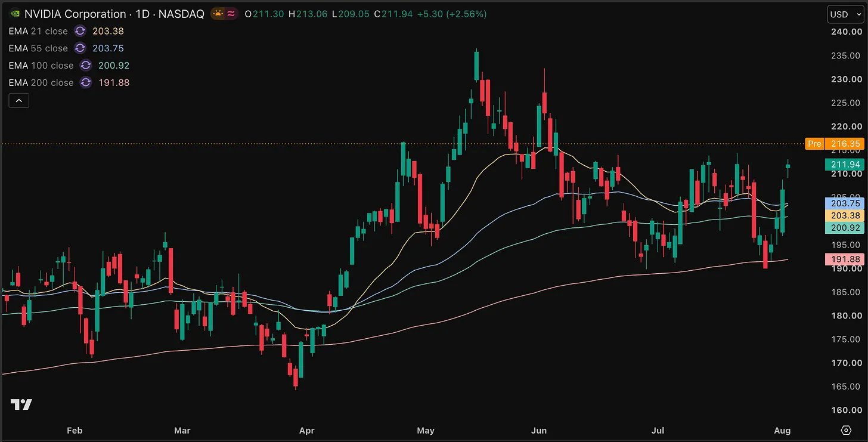
Task: Select the EMA 21 close legend label
Action: click(x=38, y=31)
